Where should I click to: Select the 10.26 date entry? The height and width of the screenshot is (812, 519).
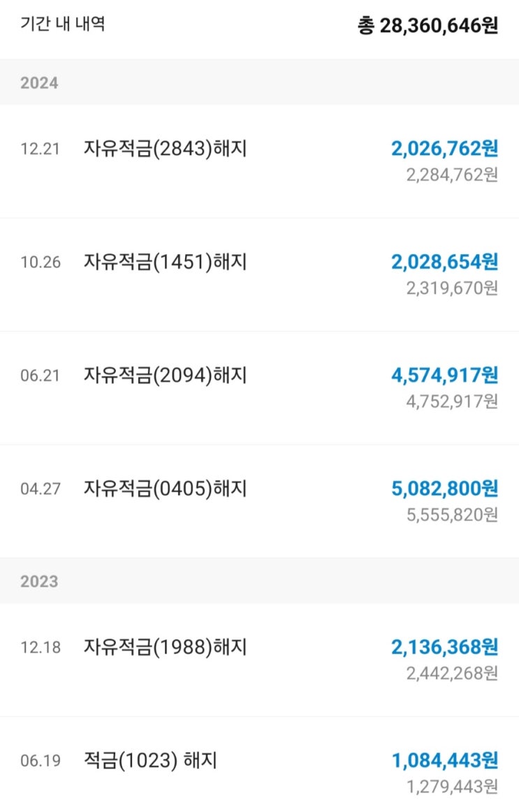pos(41,263)
